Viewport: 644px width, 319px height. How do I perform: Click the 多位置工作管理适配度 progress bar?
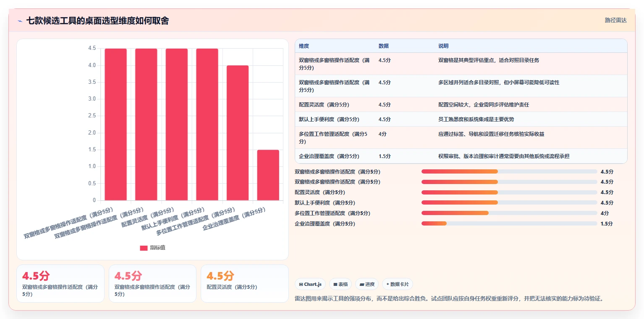[509, 213]
